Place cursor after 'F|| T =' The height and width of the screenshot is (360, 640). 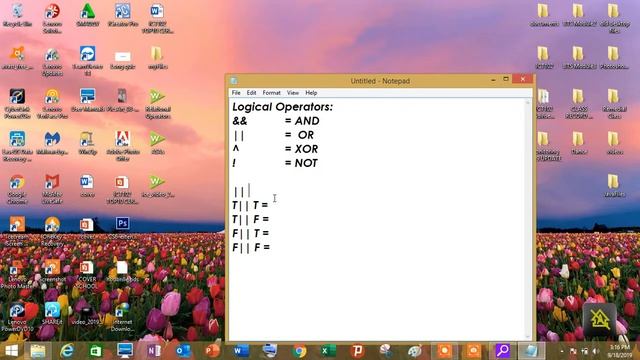270,233
